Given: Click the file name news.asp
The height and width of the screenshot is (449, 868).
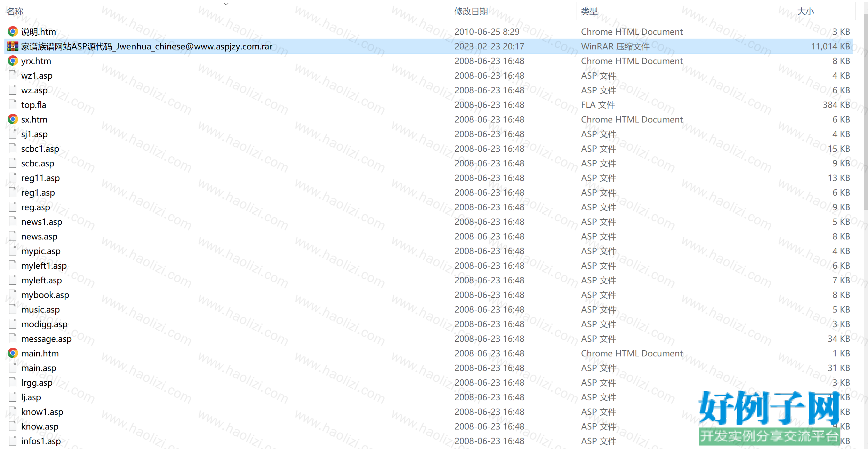Looking at the screenshot, I should tap(39, 236).
